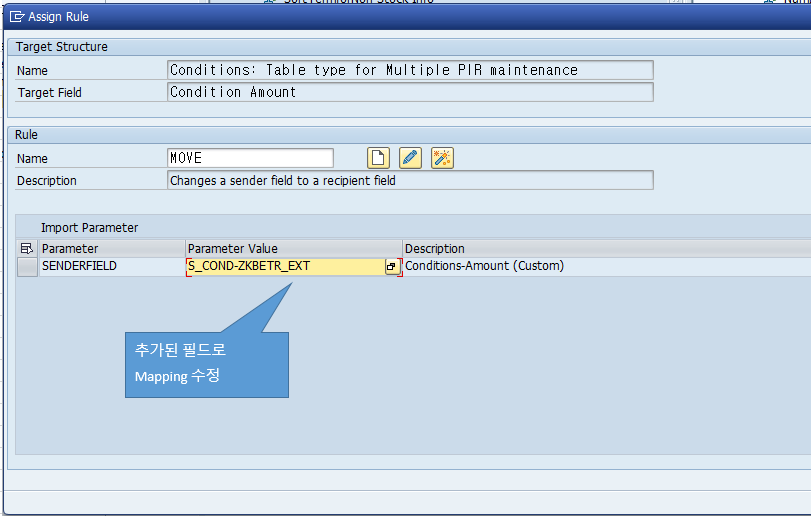Click the Target Structure group title

(62, 47)
